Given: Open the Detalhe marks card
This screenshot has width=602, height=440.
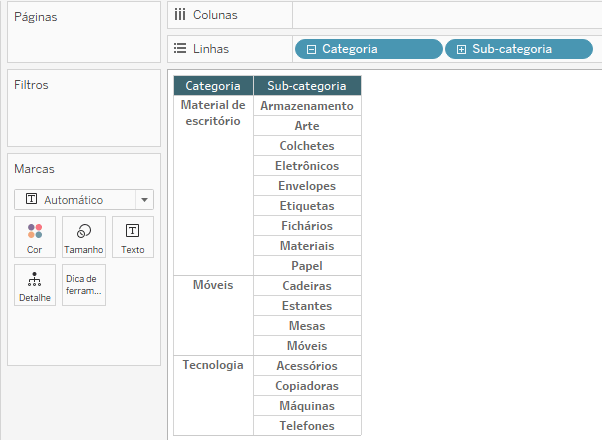Looking at the screenshot, I should 35,285.
